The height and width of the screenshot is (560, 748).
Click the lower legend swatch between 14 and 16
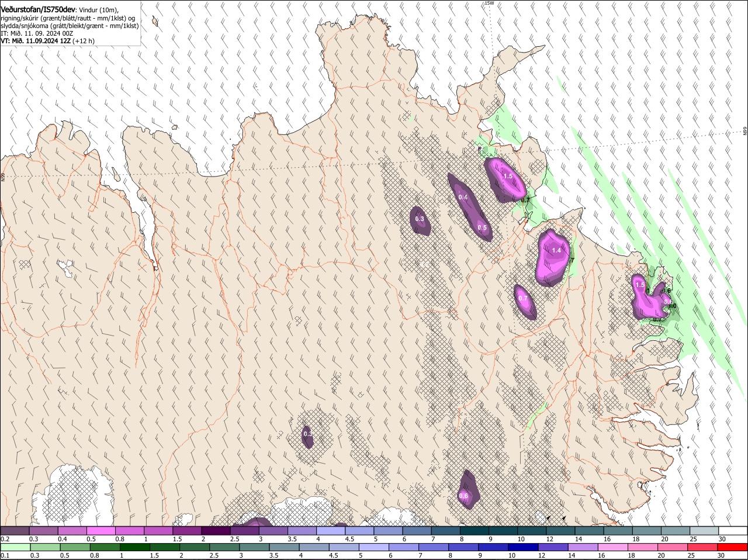coord(583,547)
